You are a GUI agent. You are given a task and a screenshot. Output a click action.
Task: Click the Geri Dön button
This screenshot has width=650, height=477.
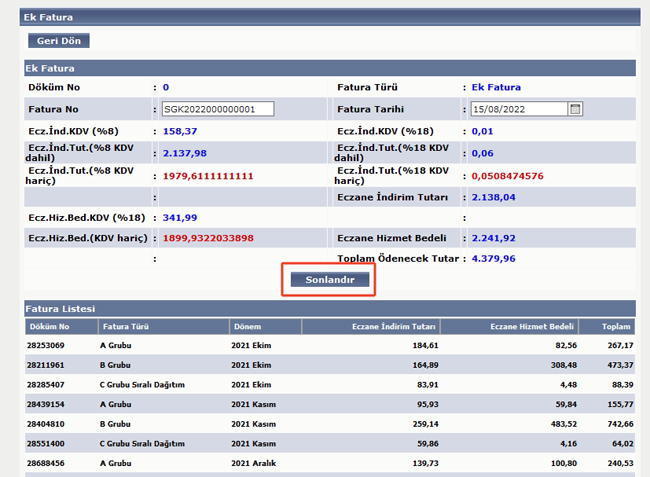[59, 41]
